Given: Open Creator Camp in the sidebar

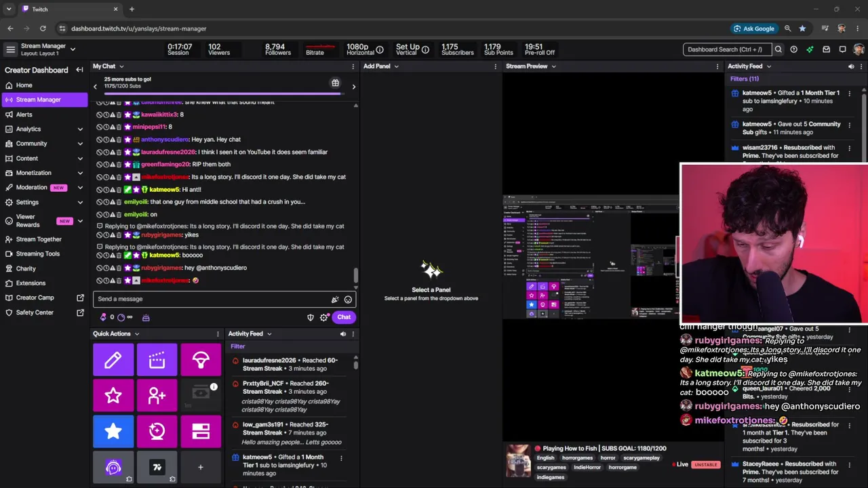Looking at the screenshot, I should click(44, 298).
